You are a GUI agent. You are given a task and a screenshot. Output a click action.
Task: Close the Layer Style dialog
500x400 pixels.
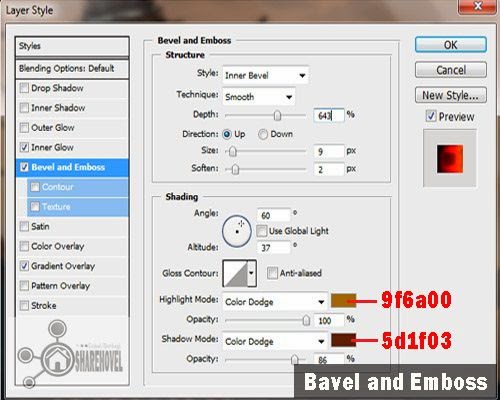pos(477,6)
